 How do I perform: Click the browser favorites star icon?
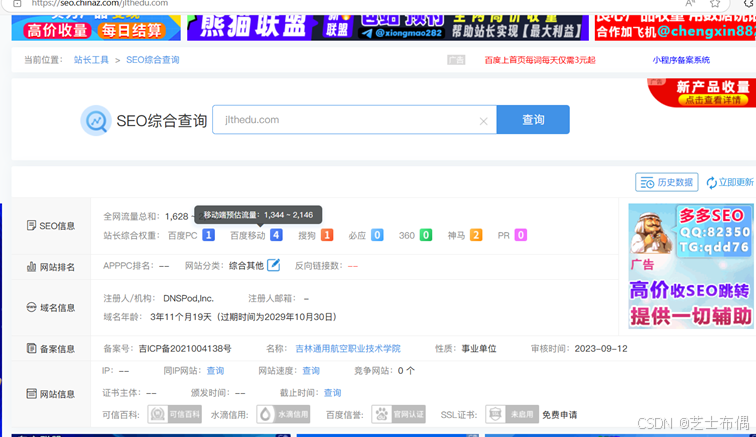pos(715,4)
